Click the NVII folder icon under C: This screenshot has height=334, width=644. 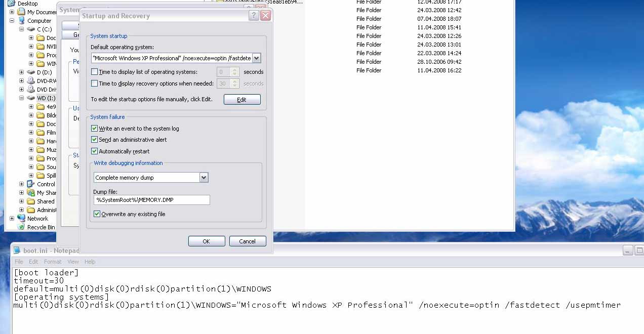coord(41,47)
